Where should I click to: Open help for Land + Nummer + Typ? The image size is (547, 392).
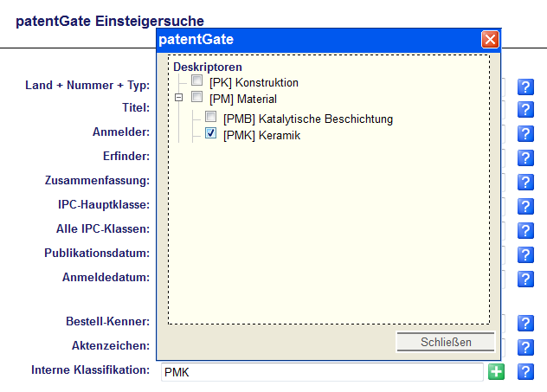click(525, 87)
